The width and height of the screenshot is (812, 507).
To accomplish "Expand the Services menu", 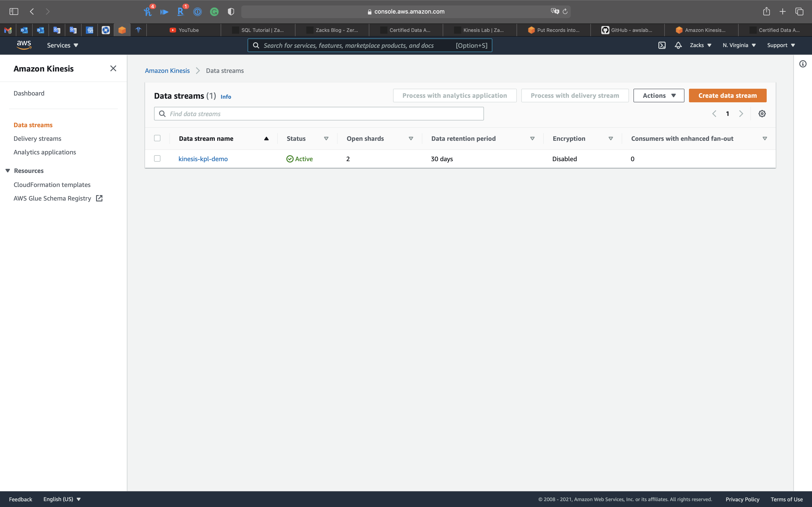I will coord(62,45).
